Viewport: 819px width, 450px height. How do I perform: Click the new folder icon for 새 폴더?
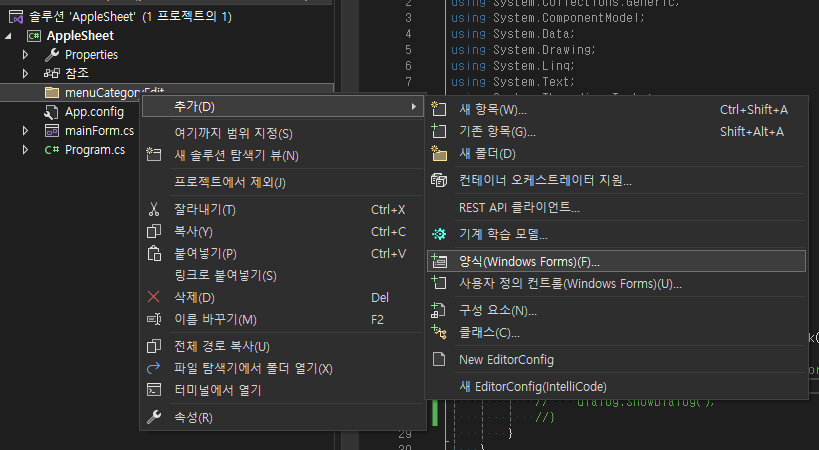coord(439,153)
